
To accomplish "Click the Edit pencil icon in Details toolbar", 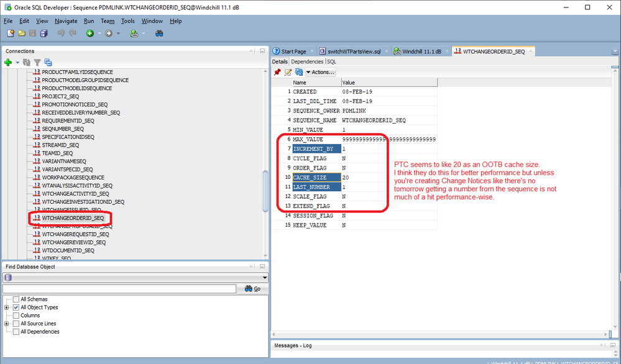I will [x=288, y=72].
